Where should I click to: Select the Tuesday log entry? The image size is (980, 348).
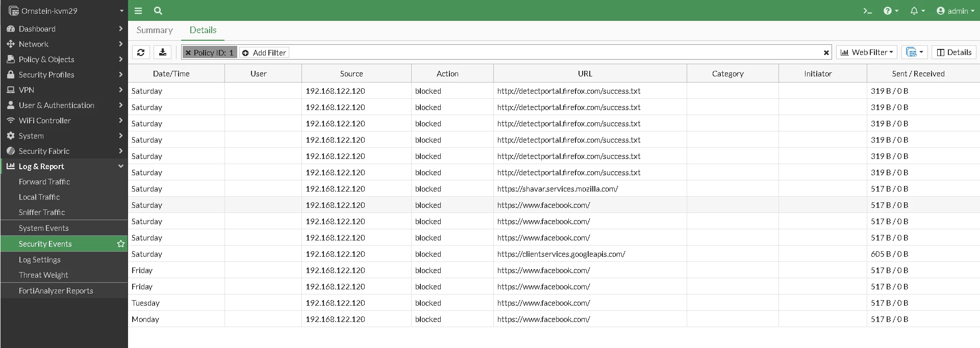pos(554,303)
